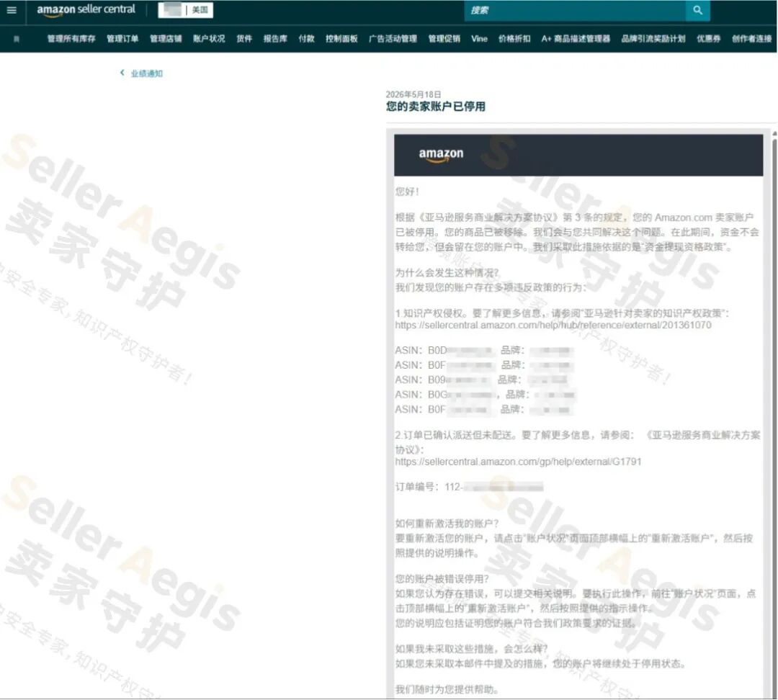Click the question 您的账户被错误停用?
This screenshot has width=778, height=700.
pyautogui.click(x=442, y=579)
